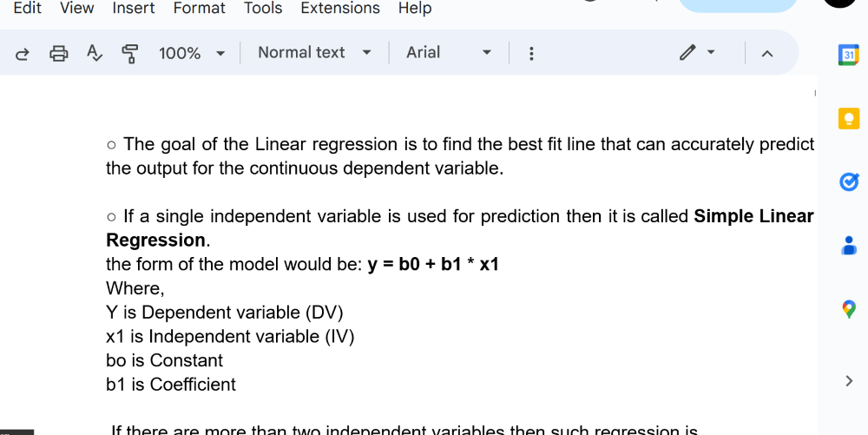The width and height of the screenshot is (868, 435).
Task: Show more toolbar options via three dots
Action: 531,54
